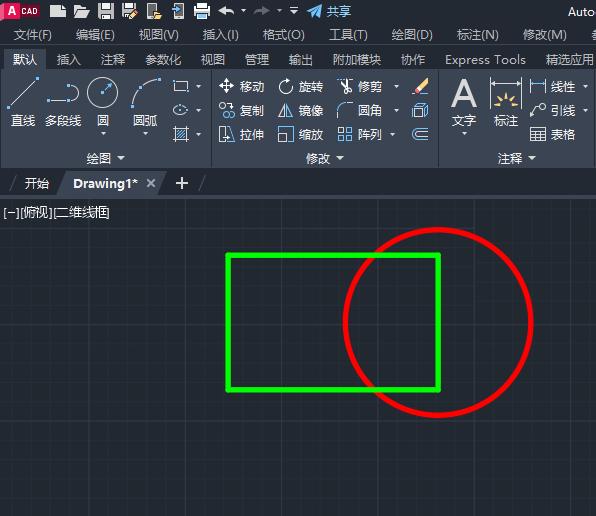The image size is (596, 516).
Task: Select the Line (直线) drawing tool
Action: 23,102
